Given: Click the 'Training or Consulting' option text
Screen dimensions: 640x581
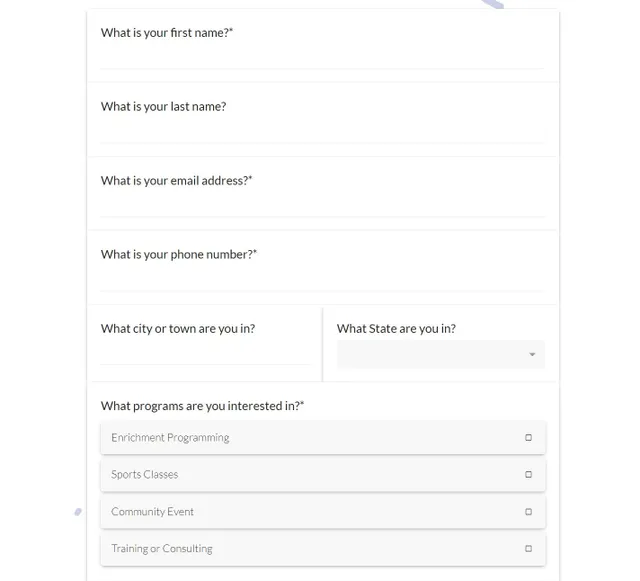Looking at the screenshot, I should click(162, 548).
